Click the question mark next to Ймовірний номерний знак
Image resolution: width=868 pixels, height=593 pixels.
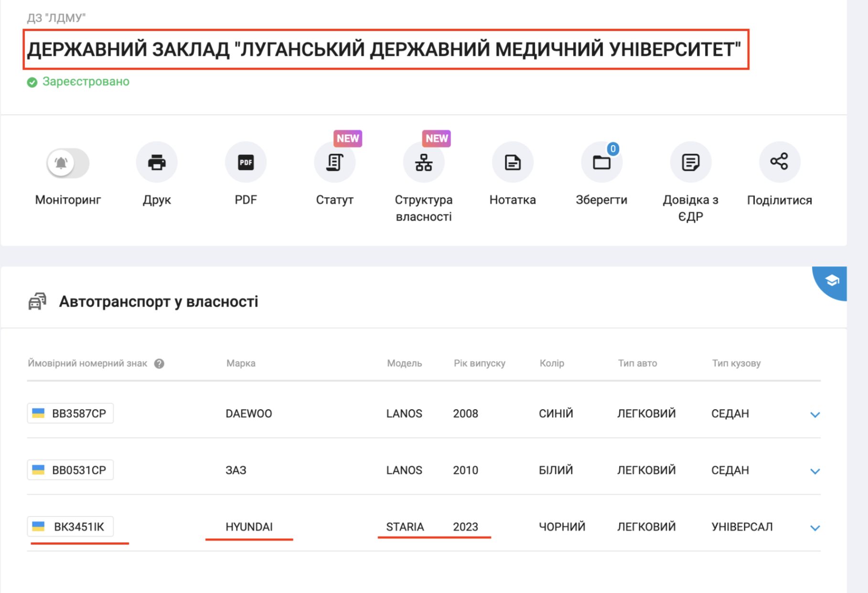159,364
